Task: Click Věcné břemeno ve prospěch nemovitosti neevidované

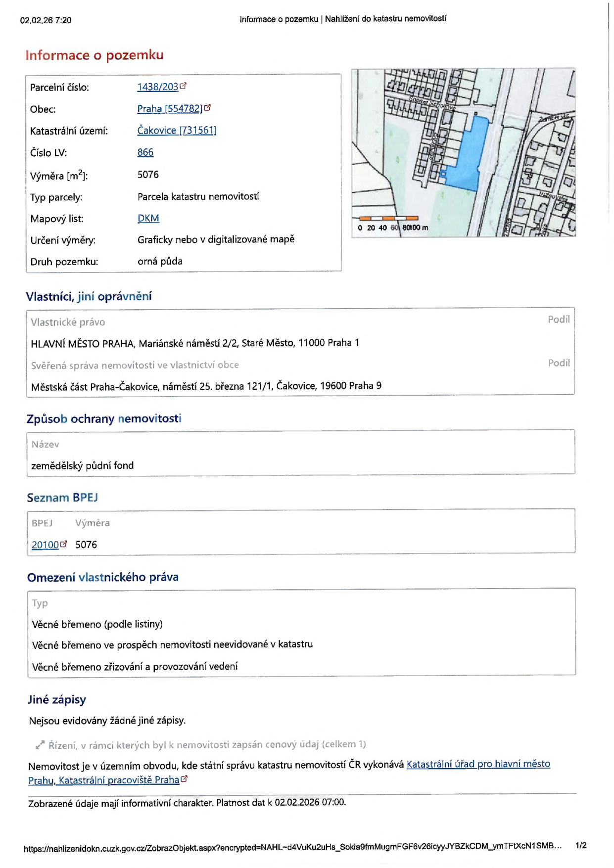Action: click(x=173, y=645)
